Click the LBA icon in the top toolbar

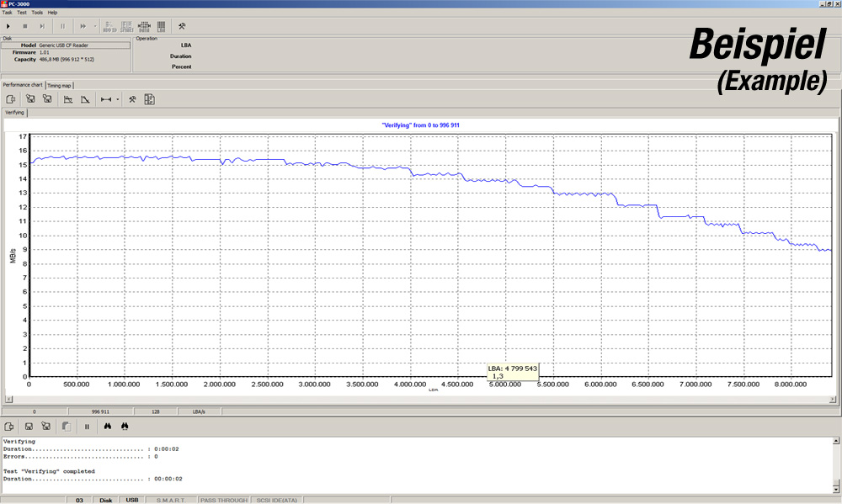(161, 26)
